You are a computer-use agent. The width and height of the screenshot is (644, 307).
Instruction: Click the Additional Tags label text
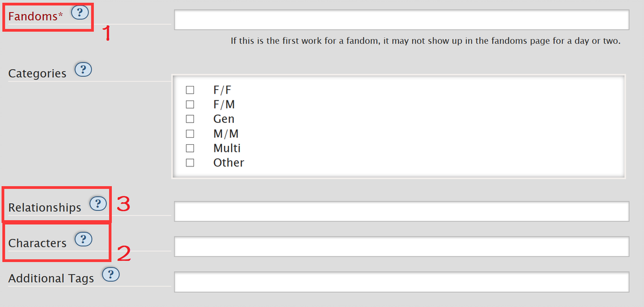coord(51,278)
